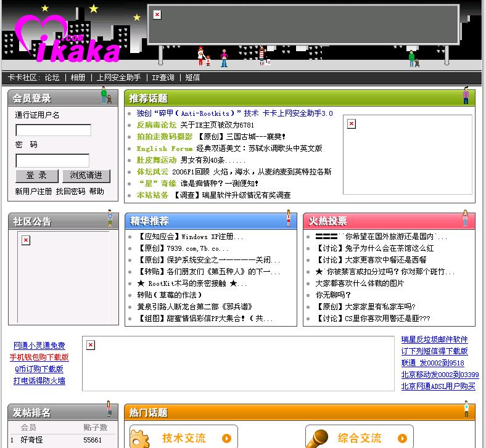This screenshot has width=486, height=448.
Task: Open the 本站站务 category link
Action: pos(152,195)
